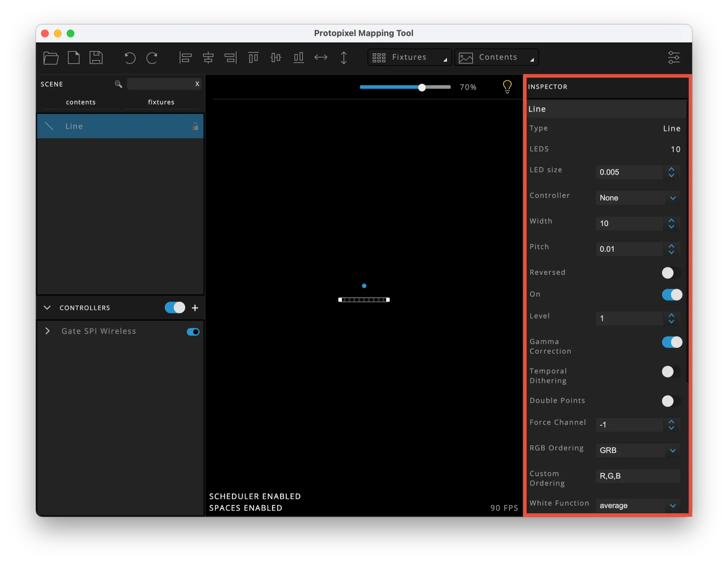The width and height of the screenshot is (728, 564).
Task: Open the settings sliders icon
Action: pyautogui.click(x=674, y=58)
